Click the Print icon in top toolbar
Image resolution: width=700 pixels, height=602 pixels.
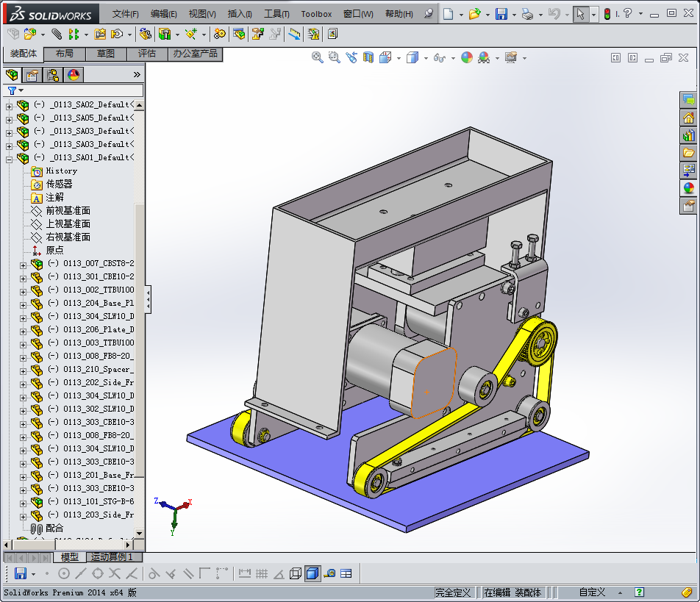click(x=527, y=14)
